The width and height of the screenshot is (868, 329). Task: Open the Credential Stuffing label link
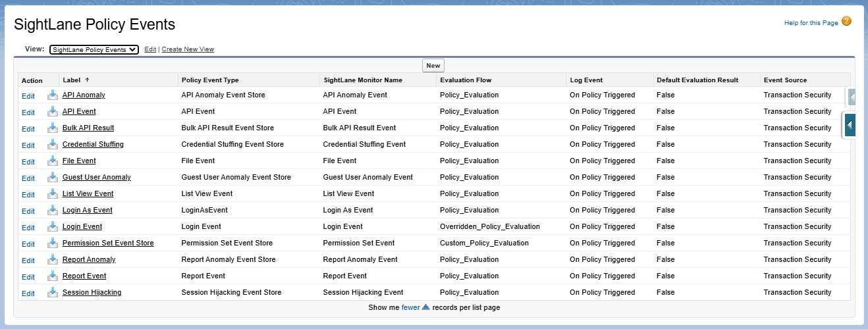pyautogui.click(x=93, y=144)
